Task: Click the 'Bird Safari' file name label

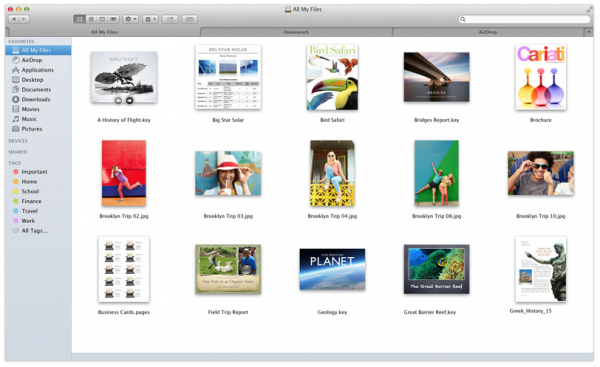Action: point(332,120)
